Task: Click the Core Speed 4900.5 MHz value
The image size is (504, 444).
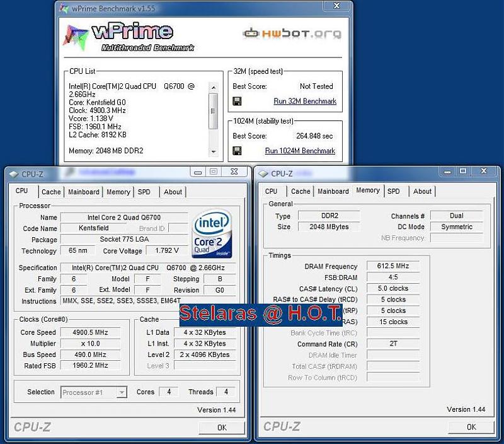Action: click(x=90, y=332)
